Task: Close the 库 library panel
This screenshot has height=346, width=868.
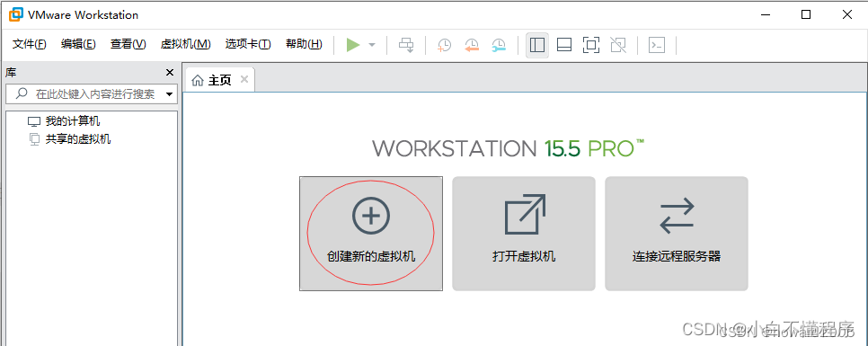Action: (170, 73)
